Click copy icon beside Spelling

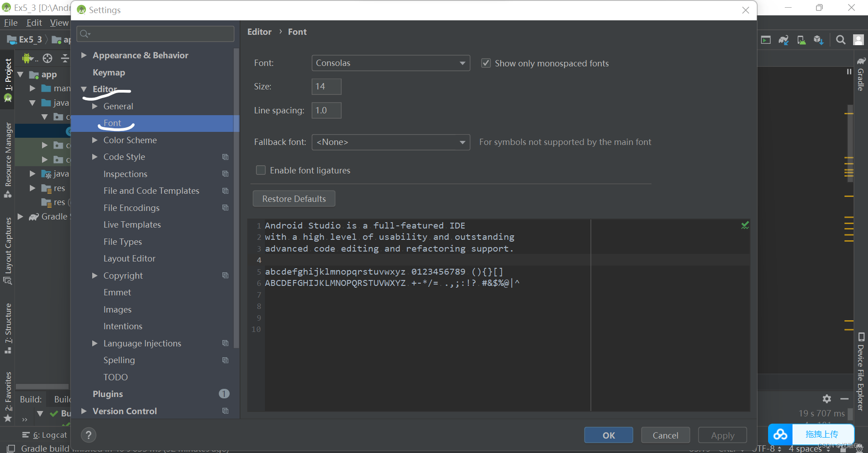click(x=225, y=360)
